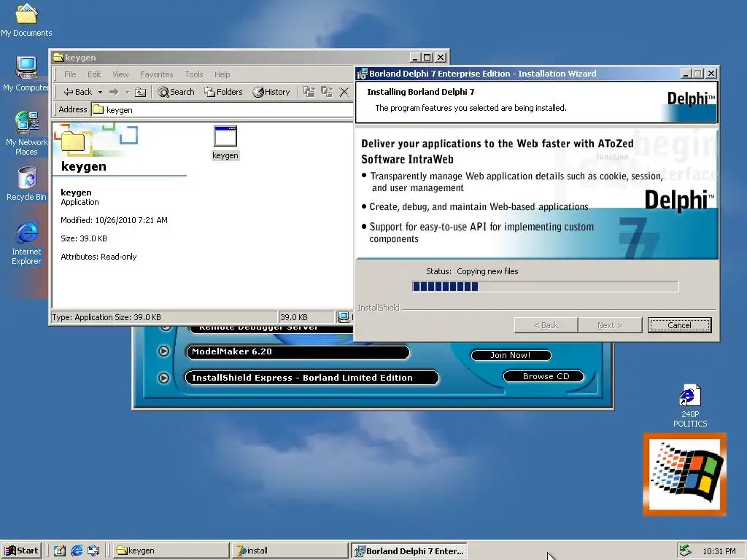Maximize the keygen Explorer window
This screenshot has width=747, height=560.
click(427, 58)
